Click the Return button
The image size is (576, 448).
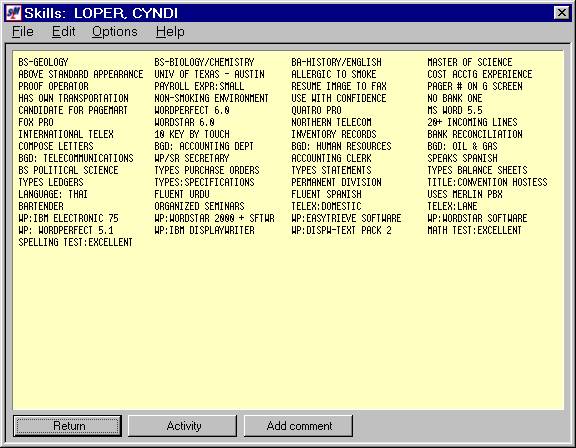[68, 426]
